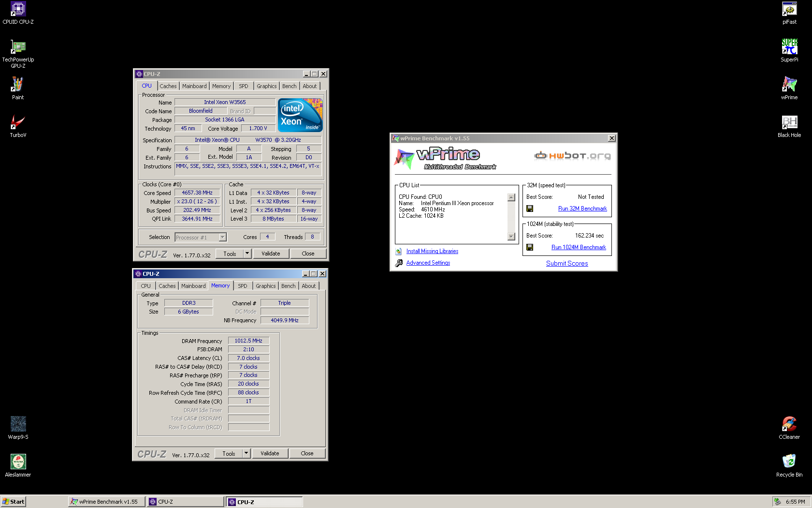Click the Core Speed value 4657.38 MHz
812x508 pixels.
(x=197, y=193)
